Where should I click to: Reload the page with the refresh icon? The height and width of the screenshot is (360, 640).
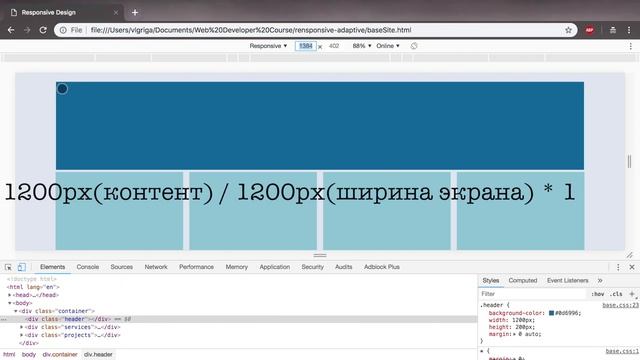tap(43, 30)
